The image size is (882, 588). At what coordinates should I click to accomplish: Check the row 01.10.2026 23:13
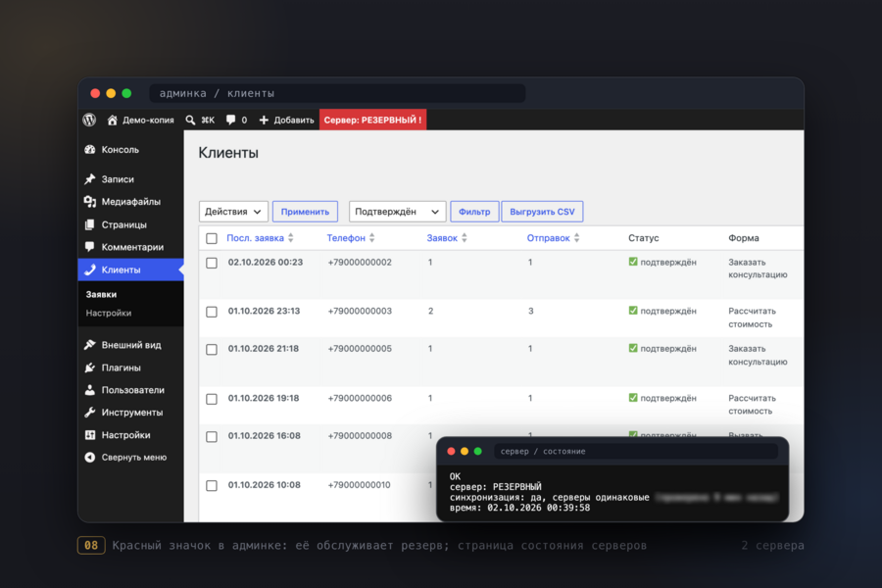point(212,312)
